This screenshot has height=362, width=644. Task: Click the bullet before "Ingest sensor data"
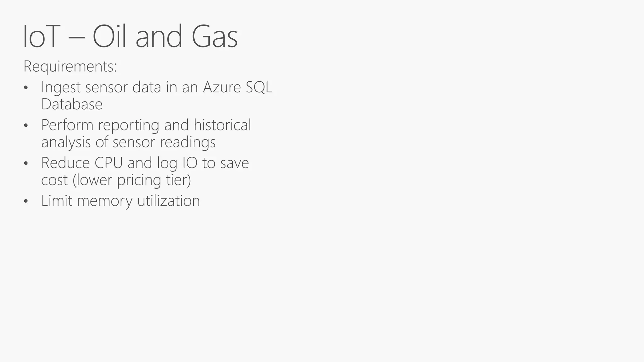26,88
